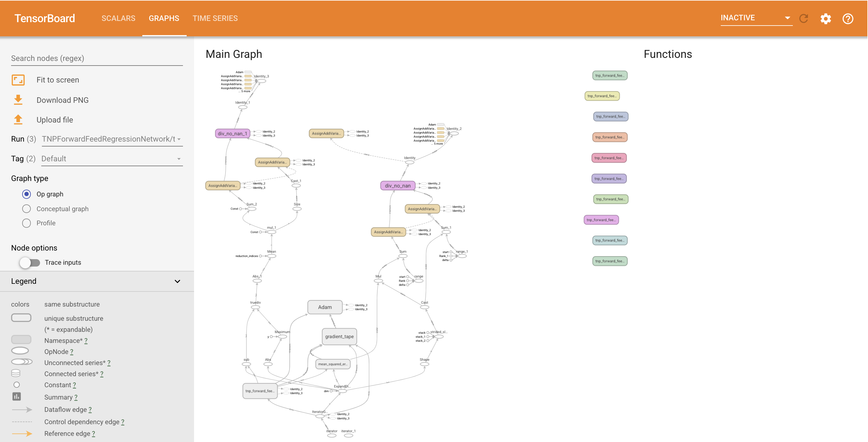Switch to the SCALARS tab
The width and height of the screenshot is (868, 442).
119,18
